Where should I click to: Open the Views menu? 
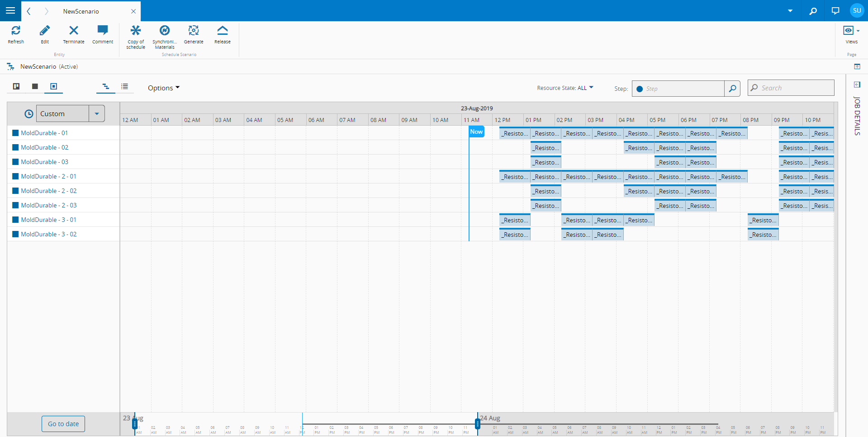[852, 34]
